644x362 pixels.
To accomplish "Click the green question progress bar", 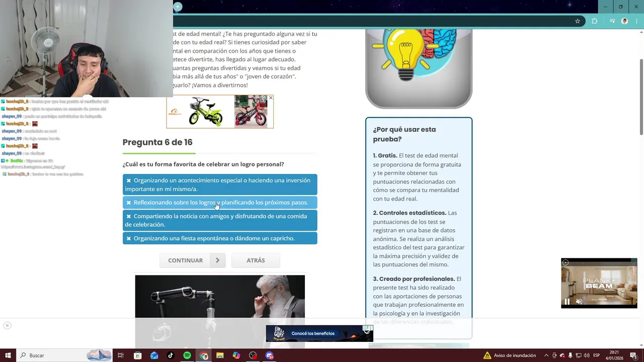I will (x=159, y=153).
